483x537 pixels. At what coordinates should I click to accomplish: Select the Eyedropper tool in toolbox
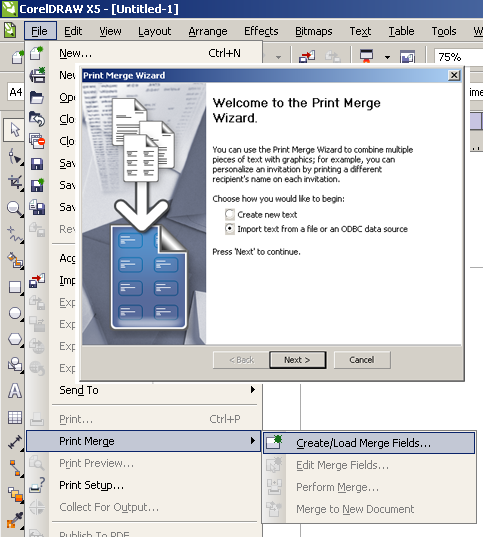[x=14, y=521]
